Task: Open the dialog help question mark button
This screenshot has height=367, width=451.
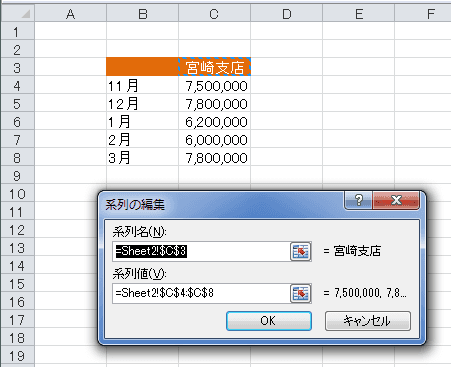Action: pos(358,200)
